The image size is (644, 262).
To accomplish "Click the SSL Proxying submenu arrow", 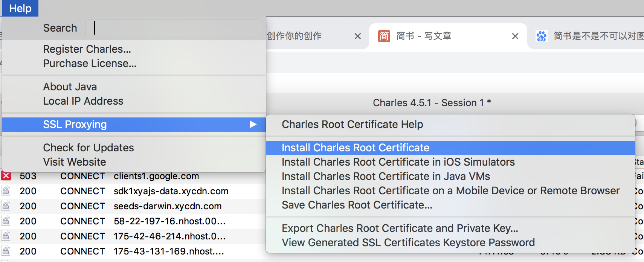I will pos(253,124).
